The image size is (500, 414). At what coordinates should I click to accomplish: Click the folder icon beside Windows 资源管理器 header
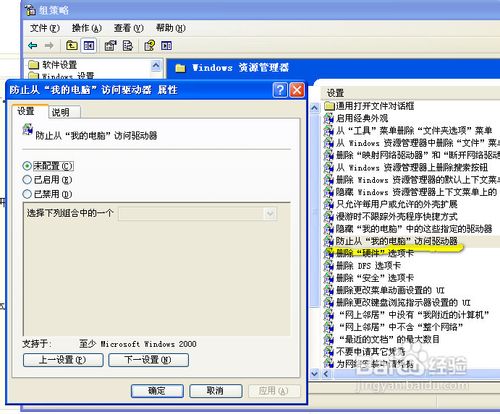pos(180,68)
